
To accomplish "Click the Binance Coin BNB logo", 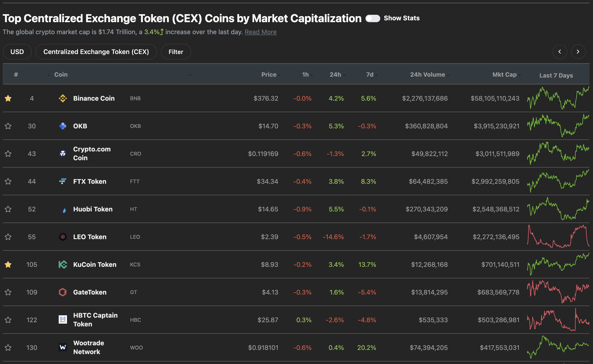I will tap(63, 98).
